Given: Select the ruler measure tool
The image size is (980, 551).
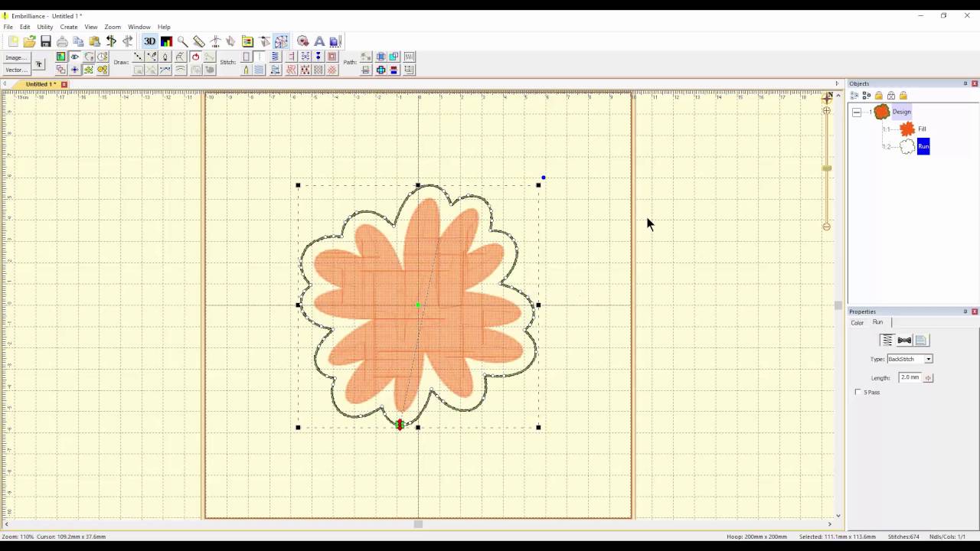Looking at the screenshot, I should (199, 41).
